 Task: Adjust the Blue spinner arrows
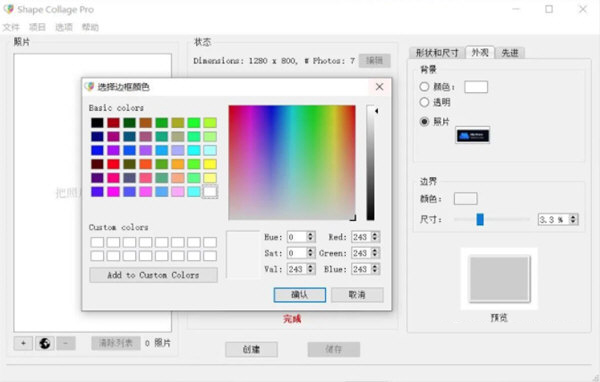coord(375,269)
